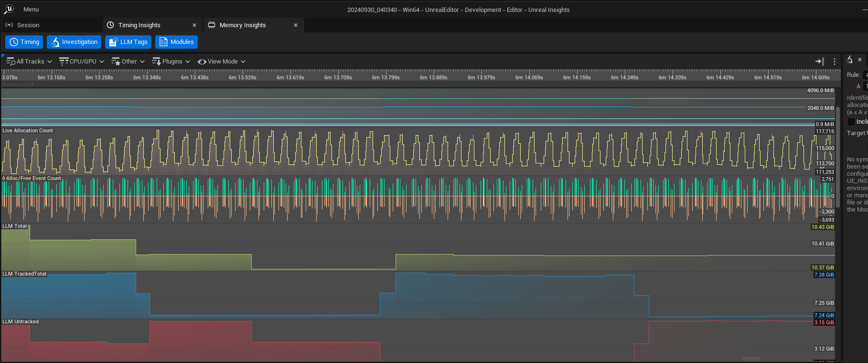The image size is (868, 363).
Task: Click the microscope Investigation tab icon
Action: (x=849, y=60)
